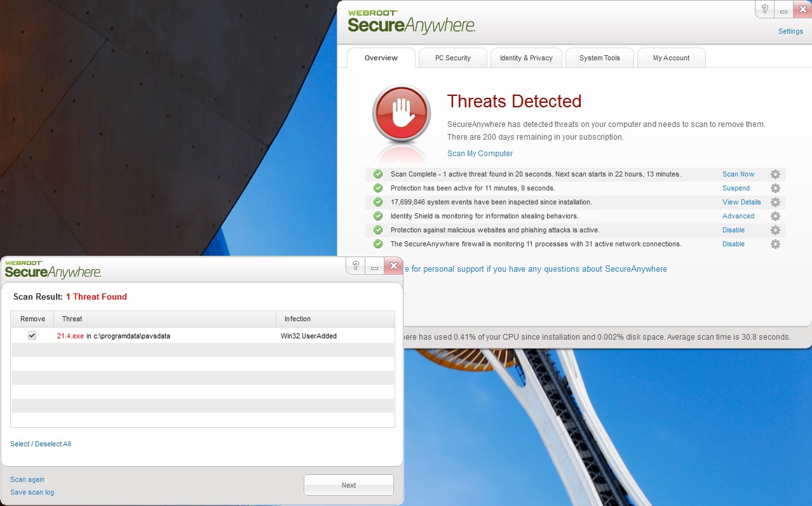Open help question mark in main window
The width and height of the screenshot is (812, 506).
(765, 10)
